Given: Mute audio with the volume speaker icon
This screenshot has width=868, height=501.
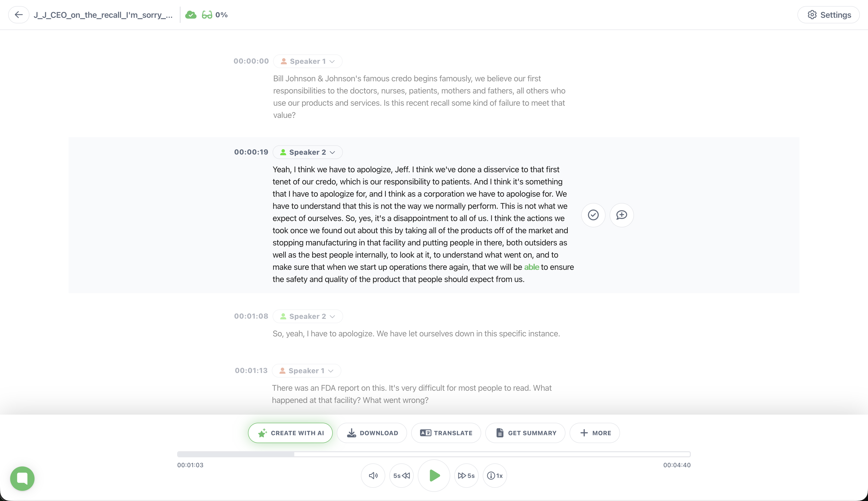Looking at the screenshot, I should tap(373, 476).
